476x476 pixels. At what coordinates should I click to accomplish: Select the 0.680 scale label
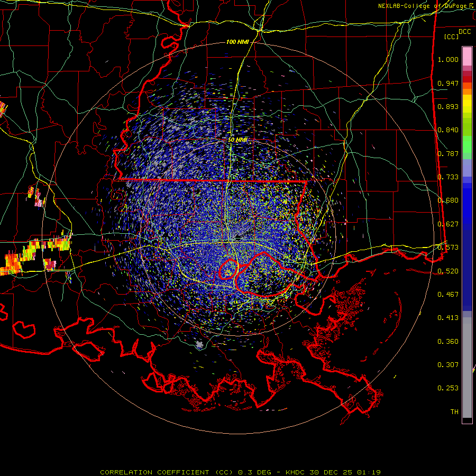click(448, 200)
